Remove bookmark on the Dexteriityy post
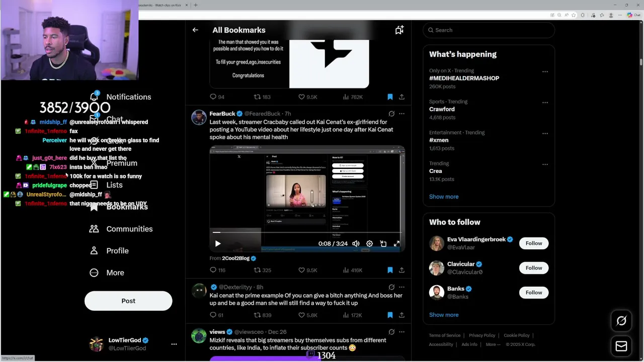 (x=390, y=315)
